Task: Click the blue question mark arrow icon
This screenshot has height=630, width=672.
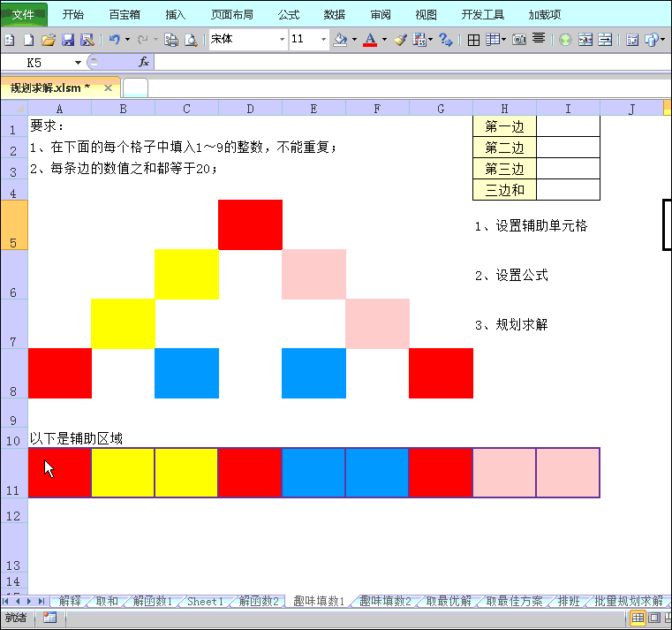Action: coord(446,40)
